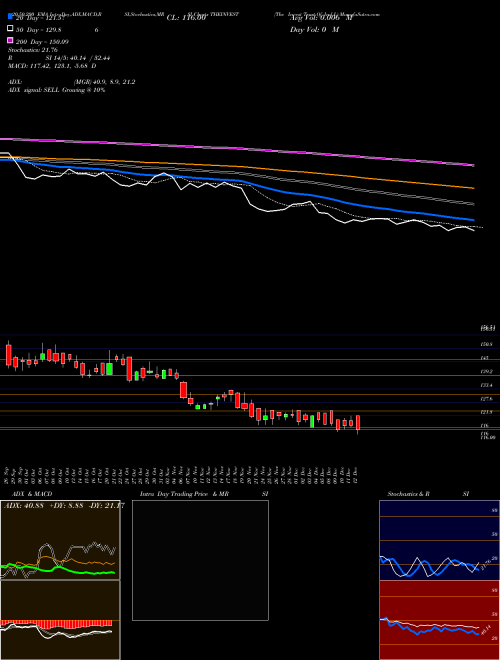This screenshot has width=500, height=660.
Task: Click the 'Stochastics & R' panel title
Action: [409, 494]
